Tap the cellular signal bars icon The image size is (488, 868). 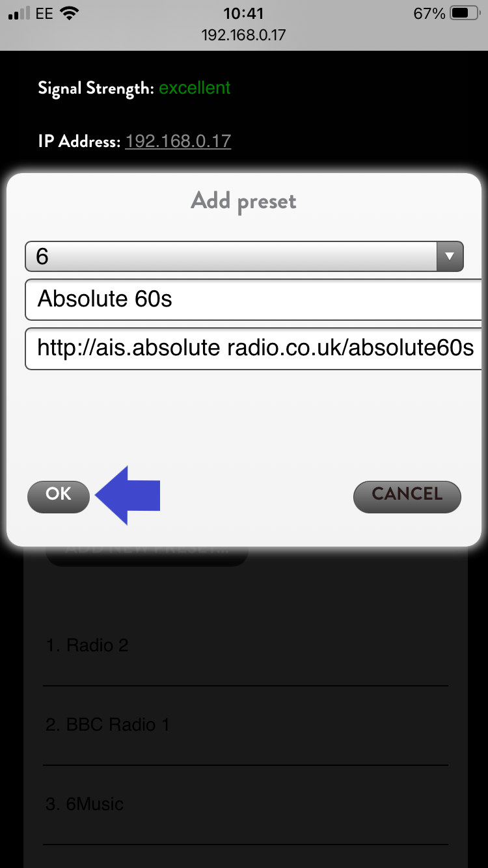pos(20,14)
